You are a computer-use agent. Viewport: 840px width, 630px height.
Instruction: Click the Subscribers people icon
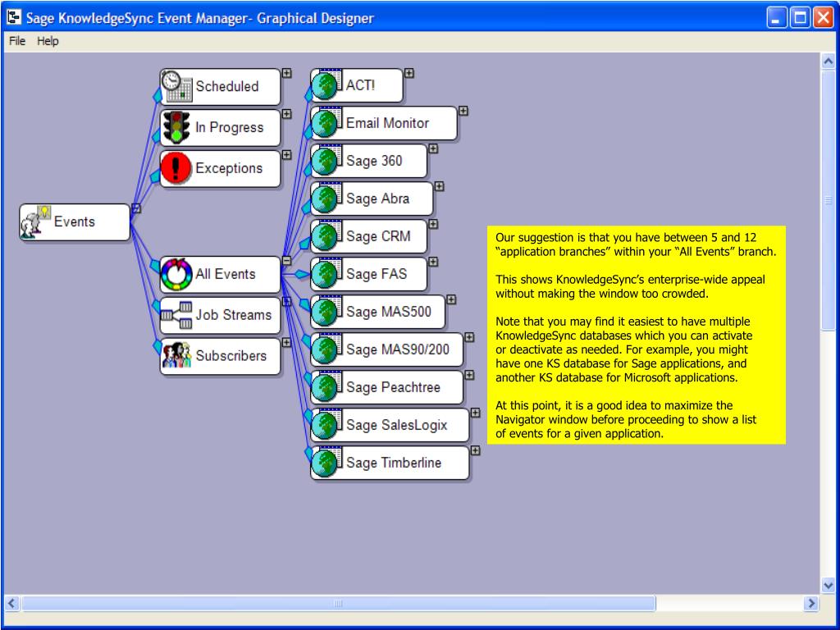(x=176, y=356)
